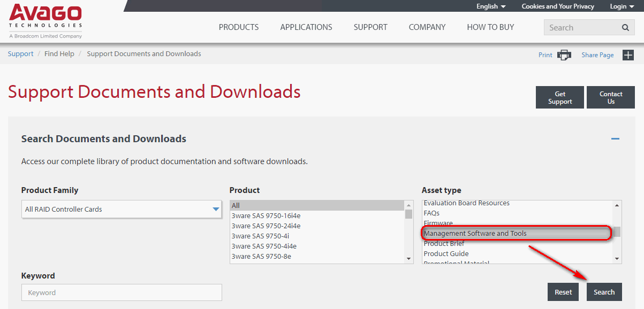Open the English language dropdown

pyautogui.click(x=491, y=6)
